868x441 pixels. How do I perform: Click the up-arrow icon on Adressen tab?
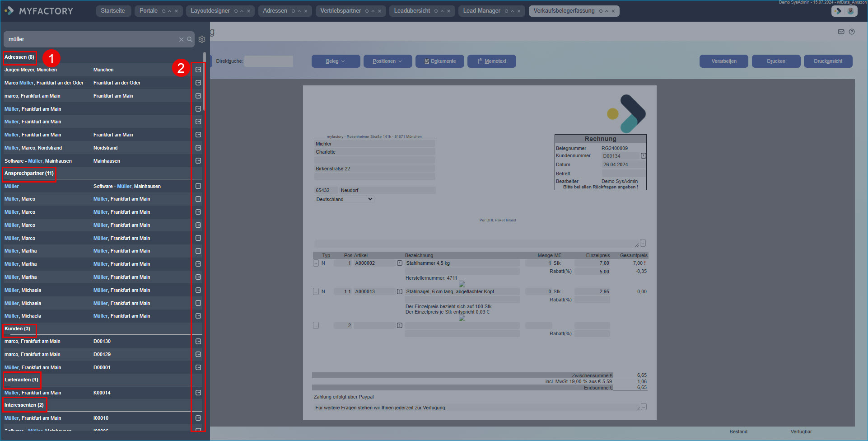click(x=299, y=11)
